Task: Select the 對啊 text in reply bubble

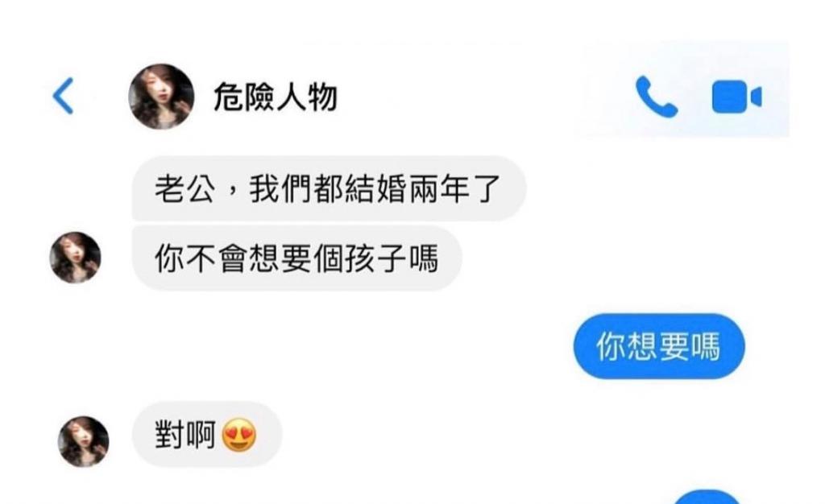Action: (x=185, y=435)
